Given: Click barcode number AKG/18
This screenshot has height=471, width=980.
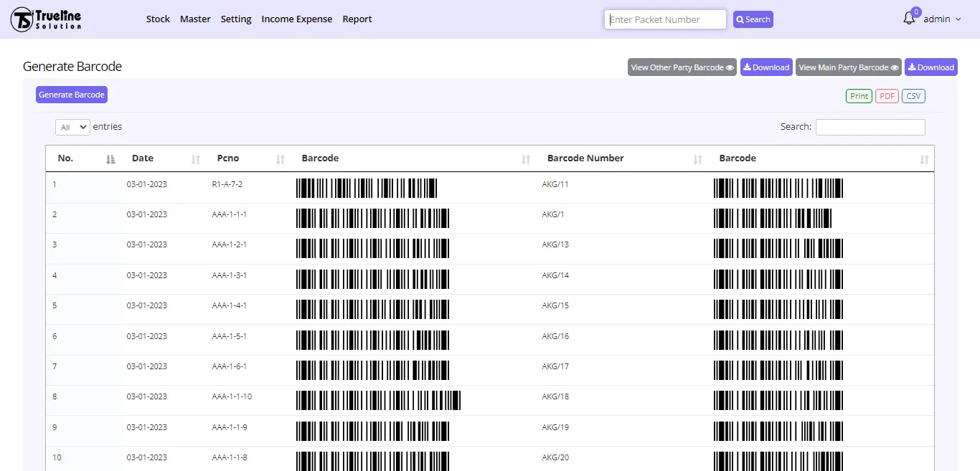Looking at the screenshot, I should click(x=555, y=396).
